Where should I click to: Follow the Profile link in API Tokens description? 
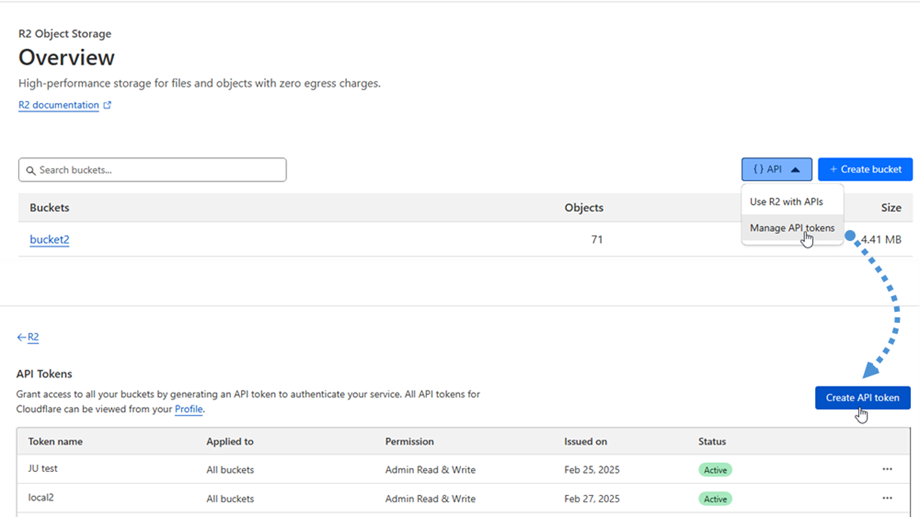(x=188, y=409)
